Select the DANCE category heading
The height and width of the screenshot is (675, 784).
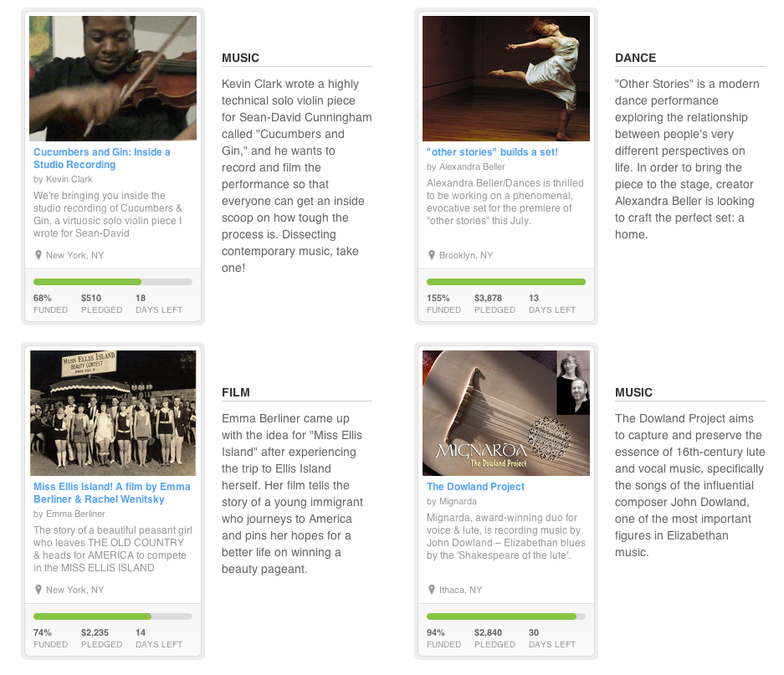coord(635,58)
